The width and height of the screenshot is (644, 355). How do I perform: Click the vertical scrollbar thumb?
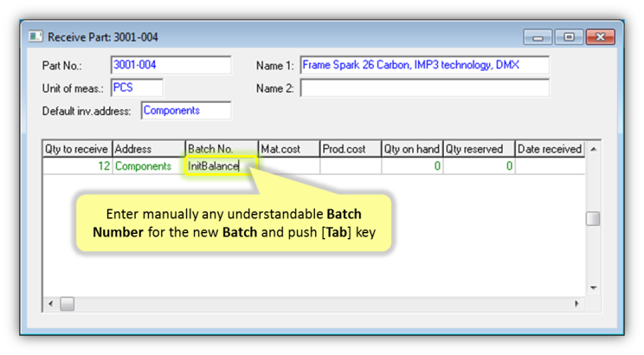click(x=593, y=218)
